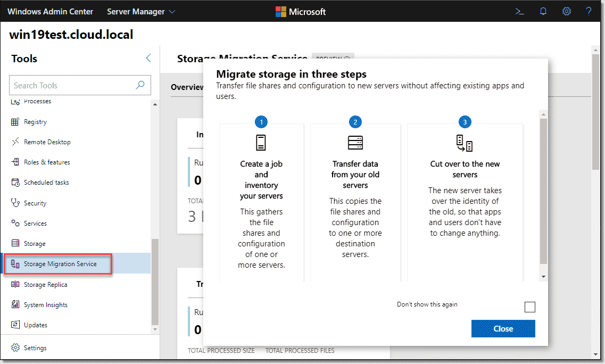Collapse the Tools sidebar pane

(148, 59)
